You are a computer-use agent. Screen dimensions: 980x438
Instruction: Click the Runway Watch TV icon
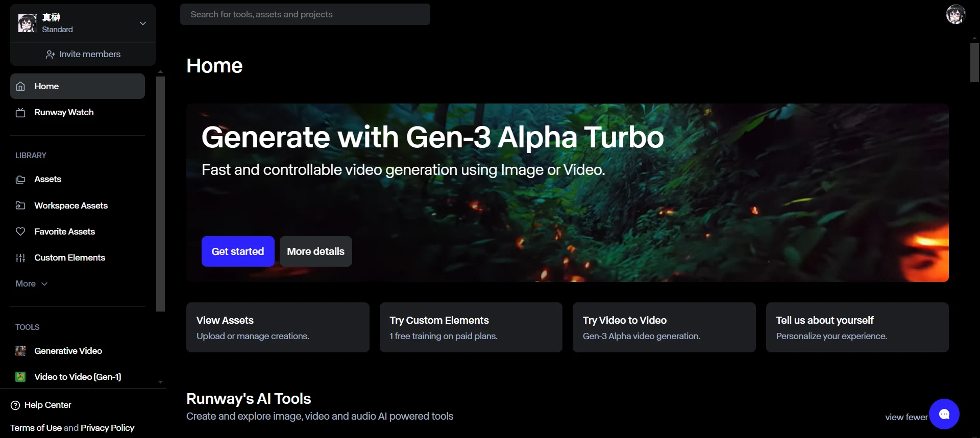click(x=20, y=113)
